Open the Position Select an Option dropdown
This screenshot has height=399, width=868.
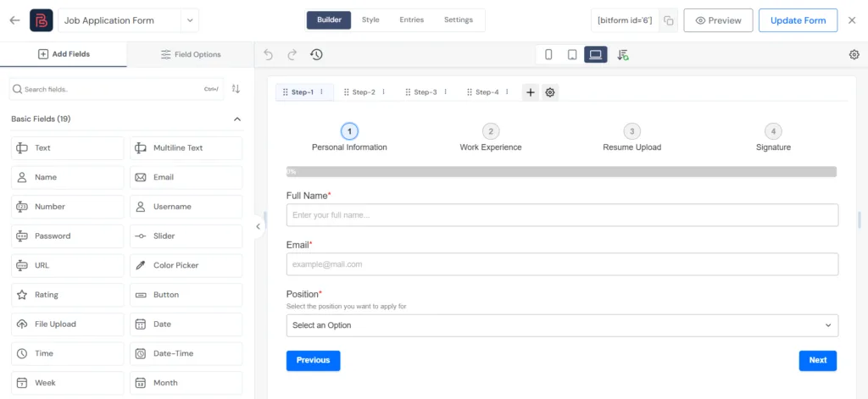pyautogui.click(x=562, y=325)
